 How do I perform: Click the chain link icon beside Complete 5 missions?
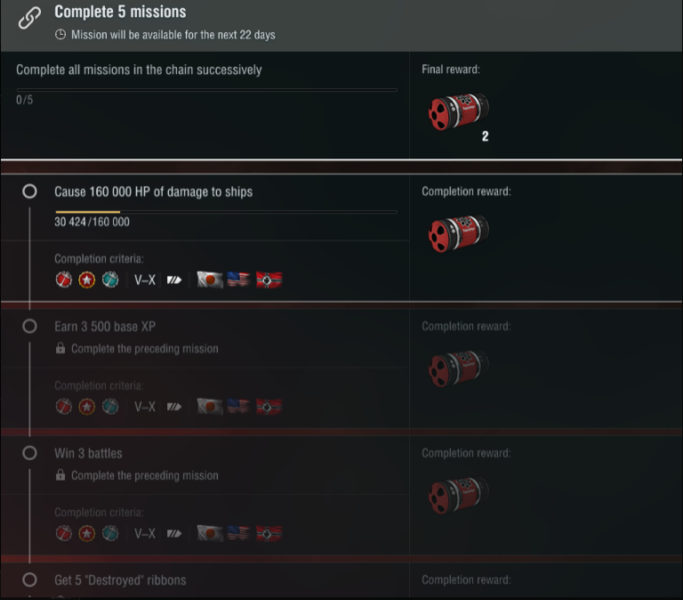coord(30,17)
